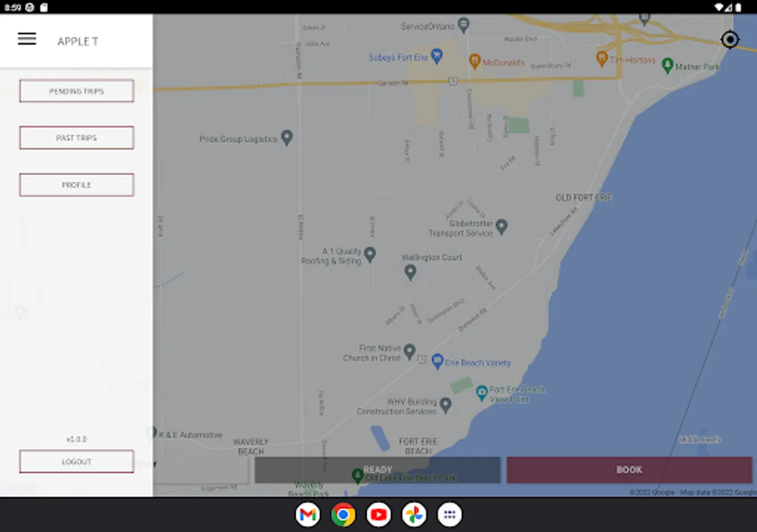Viewport: 757px width, 532px height.
Task: Click the WAVERLY BEACH map label
Action: tap(251, 446)
